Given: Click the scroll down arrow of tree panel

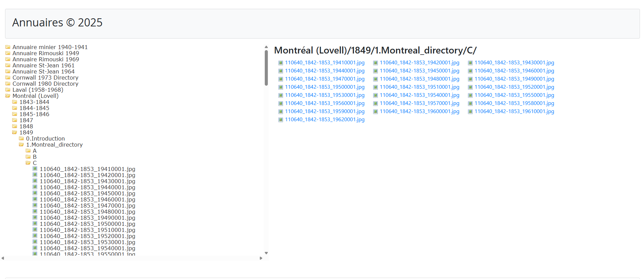Looking at the screenshot, I should 266,253.
